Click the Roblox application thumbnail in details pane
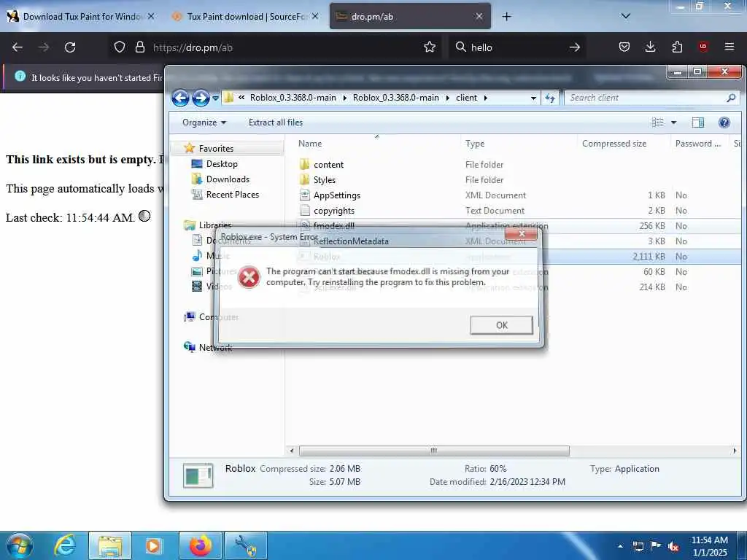Viewport: 747px width, 560px height. tap(198, 475)
